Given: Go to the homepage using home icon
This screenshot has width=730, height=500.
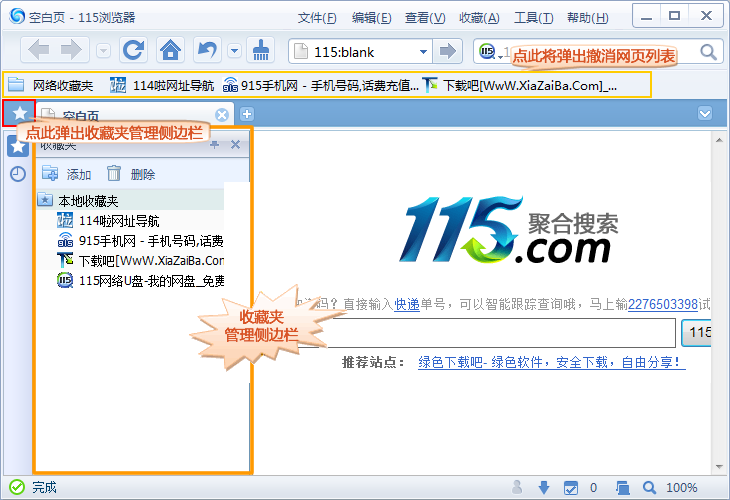Looking at the screenshot, I should tap(170, 50).
